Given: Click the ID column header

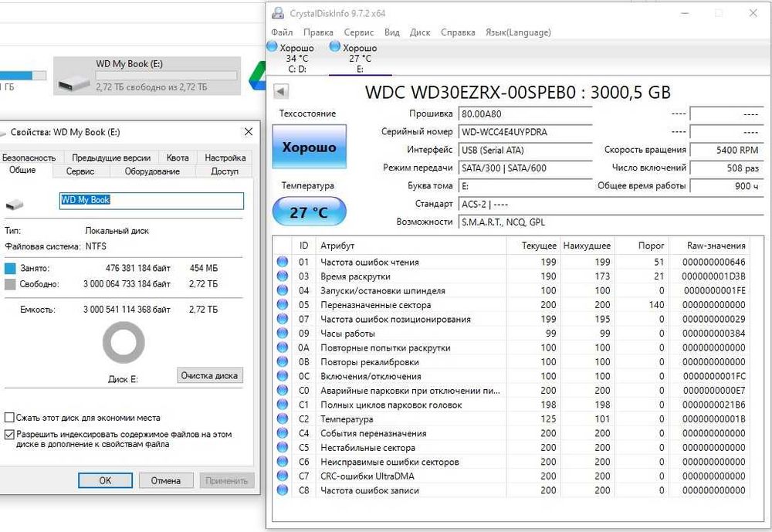Looking at the screenshot, I should (303, 246).
